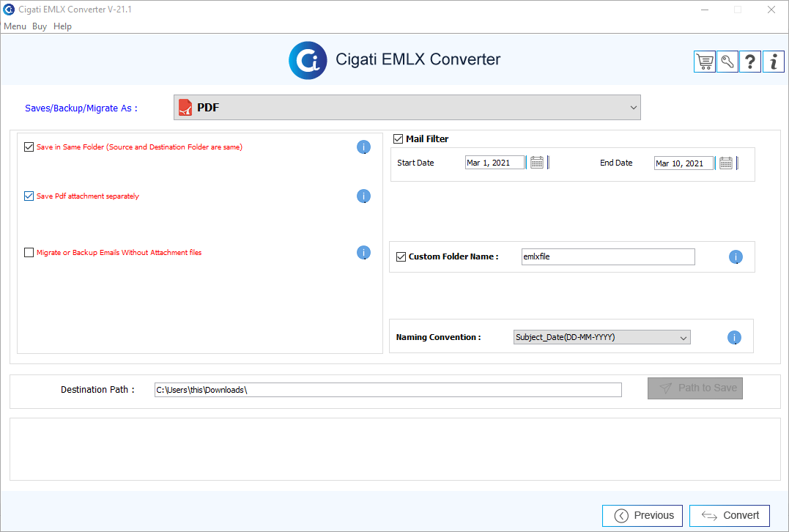The height and width of the screenshot is (532, 789).
Task: Uncheck Save in Same Folder checkbox
Action: tap(29, 147)
